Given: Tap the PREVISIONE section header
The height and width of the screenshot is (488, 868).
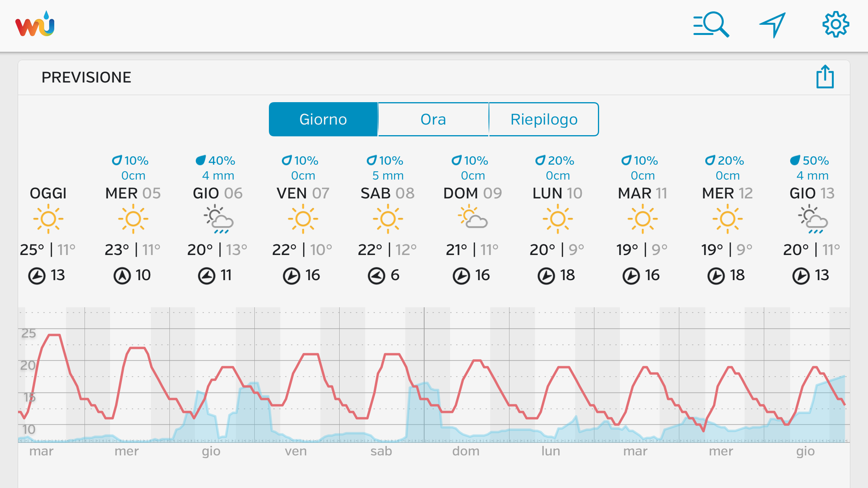Looking at the screenshot, I should [86, 77].
